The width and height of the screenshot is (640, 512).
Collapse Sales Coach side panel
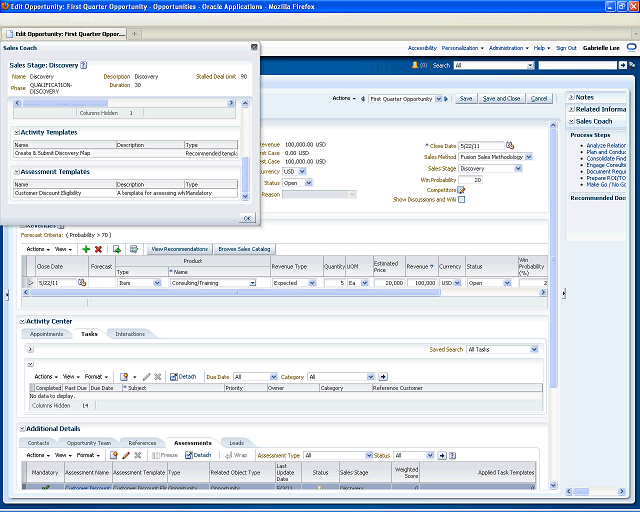point(572,121)
